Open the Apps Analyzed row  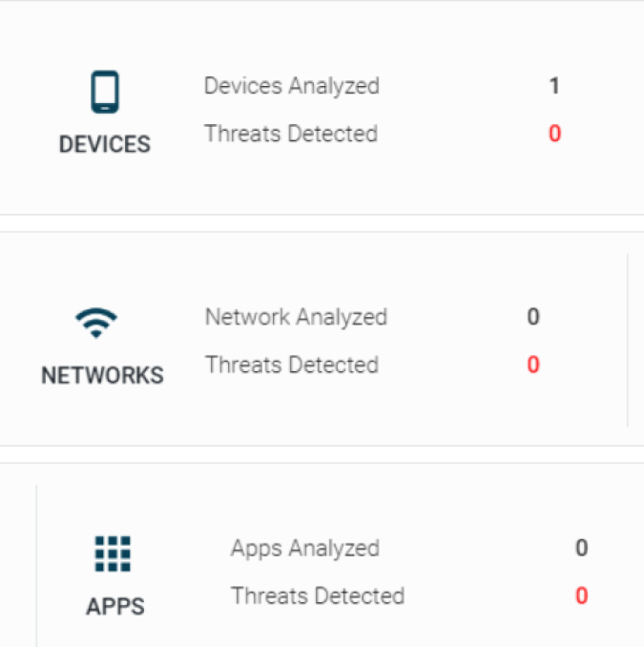(x=305, y=548)
